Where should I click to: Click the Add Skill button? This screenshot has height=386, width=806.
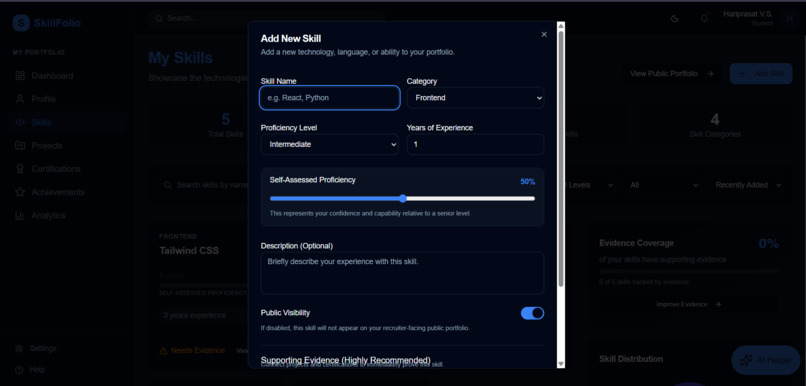coord(761,73)
